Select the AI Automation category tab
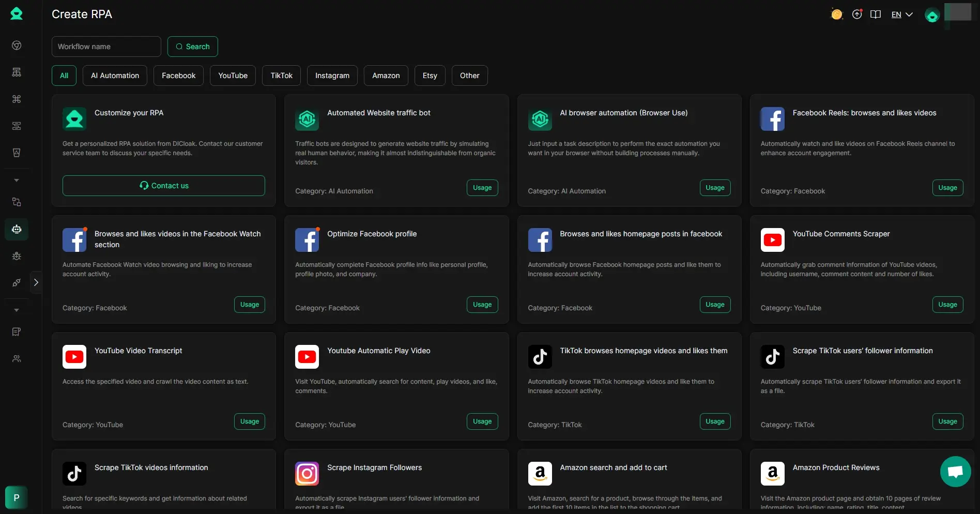The image size is (980, 514). [x=115, y=75]
